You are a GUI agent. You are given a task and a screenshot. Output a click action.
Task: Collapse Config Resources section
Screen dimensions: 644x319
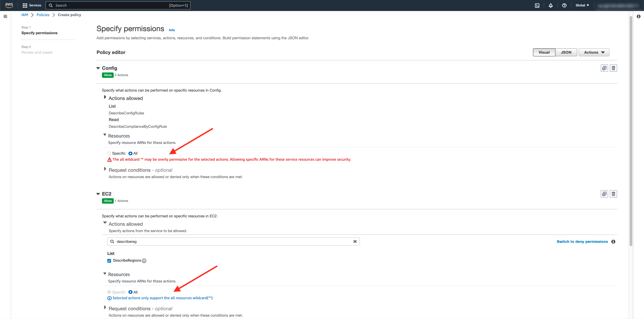click(105, 135)
